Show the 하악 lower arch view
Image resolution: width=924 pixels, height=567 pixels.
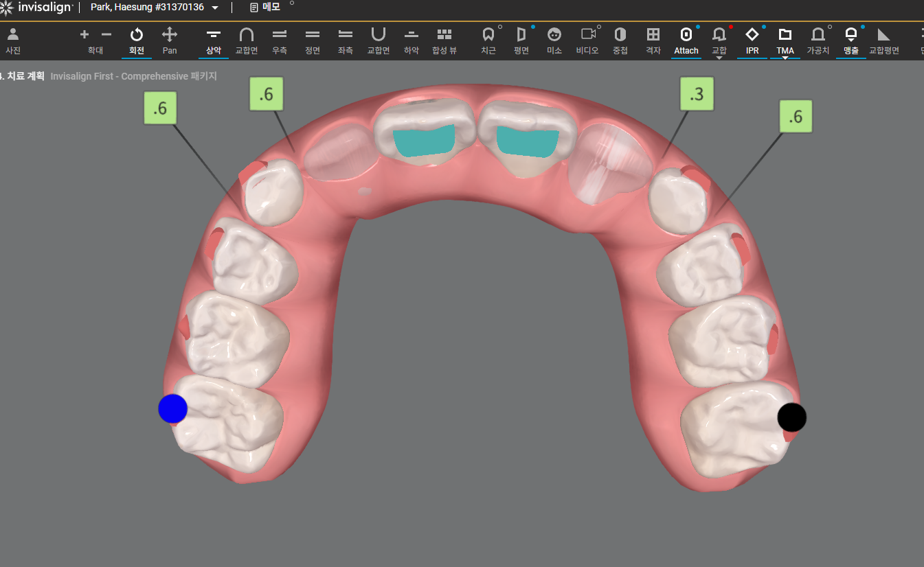(412, 40)
